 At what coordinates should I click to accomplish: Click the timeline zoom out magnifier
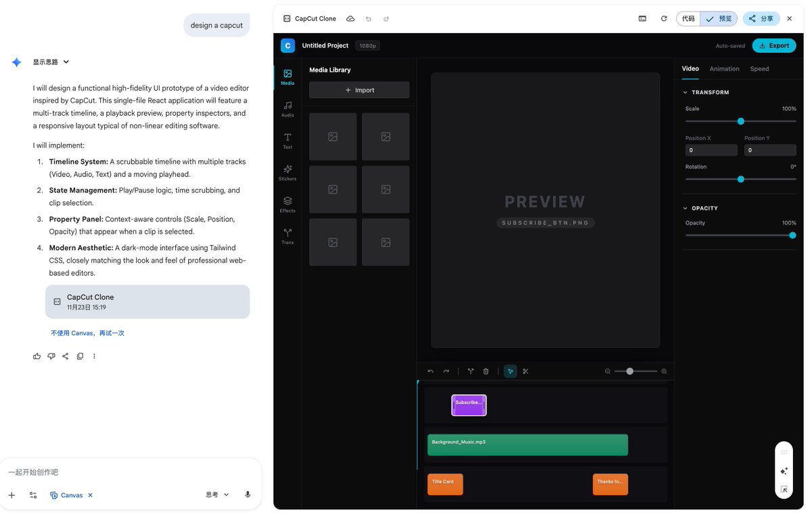click(x=608, y=371)
